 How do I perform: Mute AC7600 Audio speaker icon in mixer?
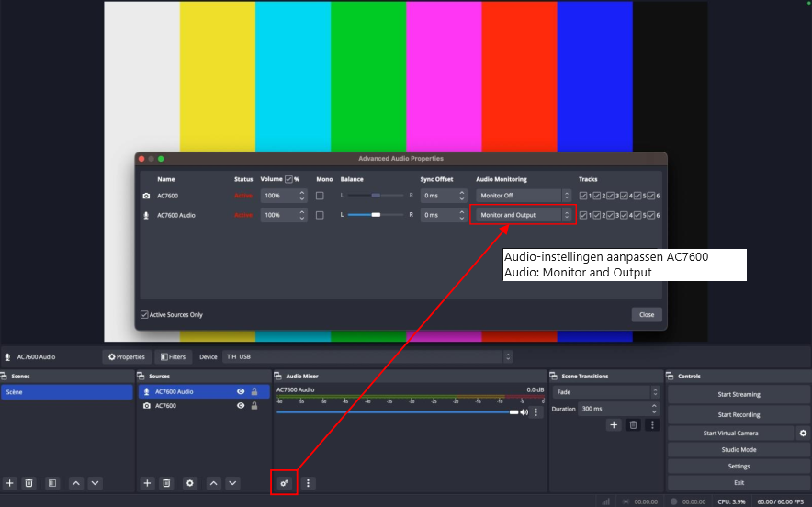(x=524, y=412)
